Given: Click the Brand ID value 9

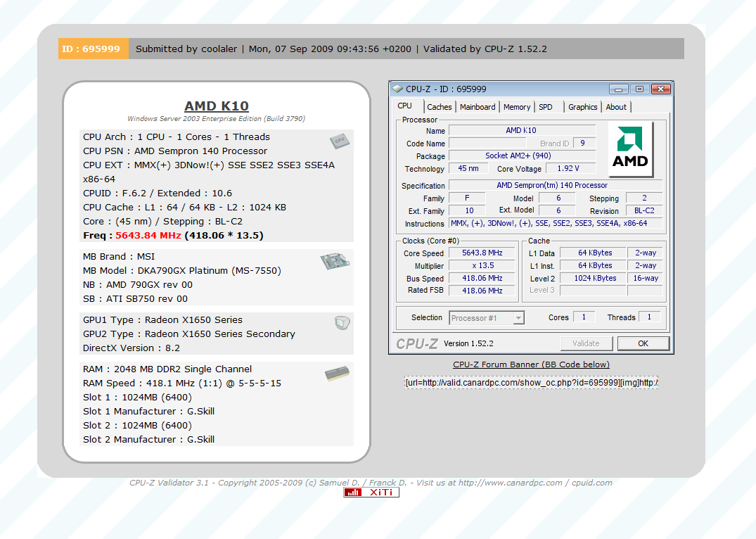Looking at the screenshot, I should pyautogui.click(x=584, y=144).
